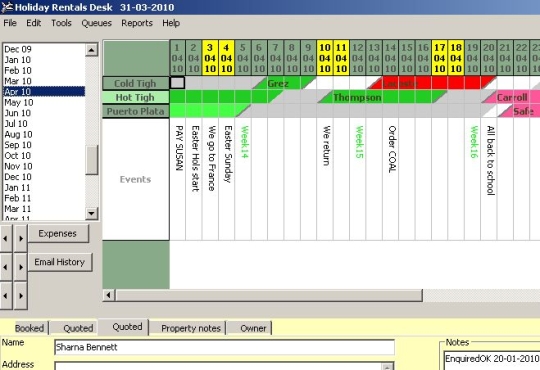Click right arrow next to Email History
The height and width of the screenshot is (370, 540).
click(21, 267)
